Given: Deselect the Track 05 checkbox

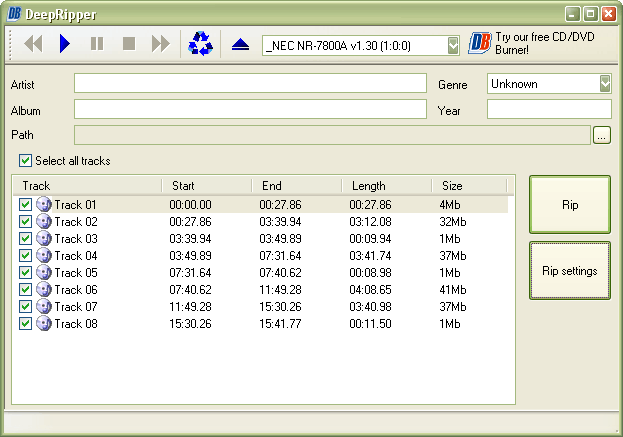Looking at the screenshot, I should (25, 273).
